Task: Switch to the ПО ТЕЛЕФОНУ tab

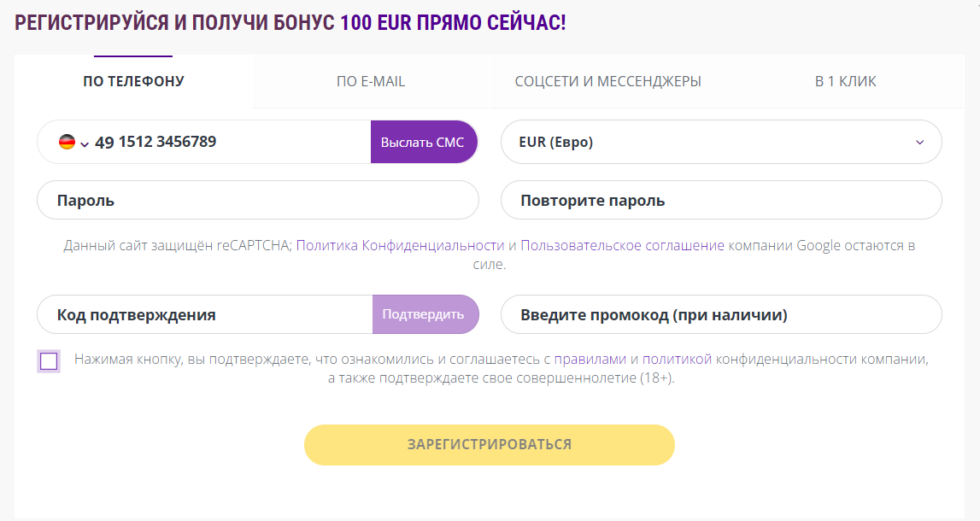Action: tap(134, 81)
